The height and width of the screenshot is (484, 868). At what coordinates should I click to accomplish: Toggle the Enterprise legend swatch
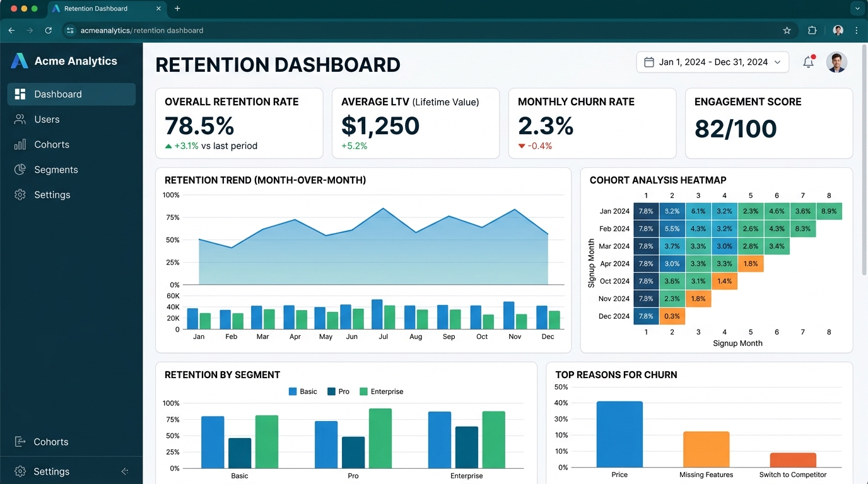(x=363, y=391)
